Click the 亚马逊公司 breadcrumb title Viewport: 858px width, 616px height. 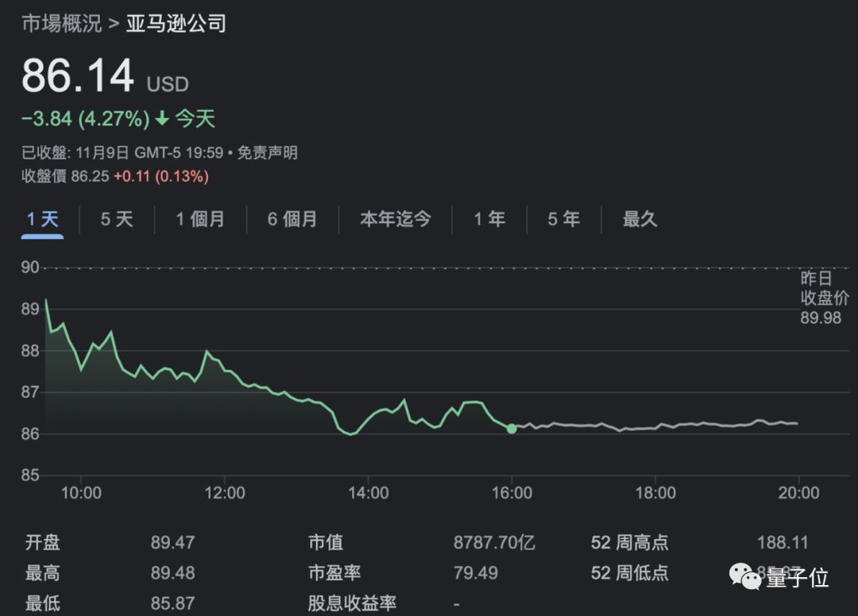(x=176, y=23)
